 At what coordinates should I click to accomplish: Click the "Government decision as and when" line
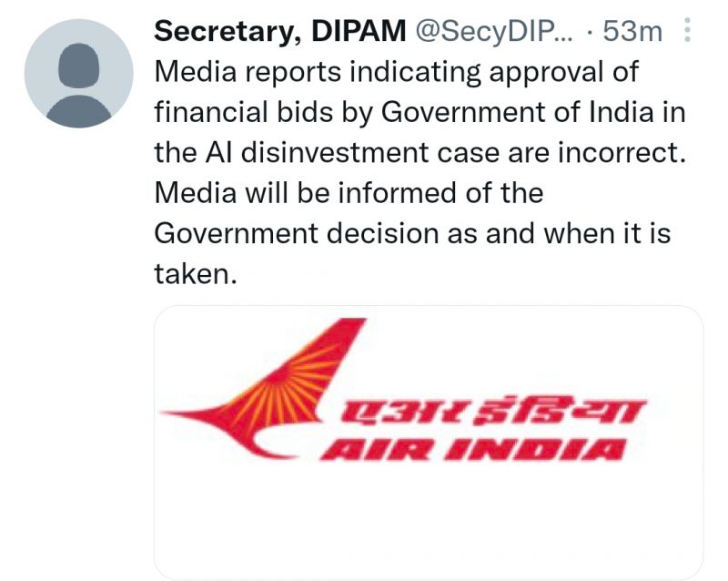[412, 233]
